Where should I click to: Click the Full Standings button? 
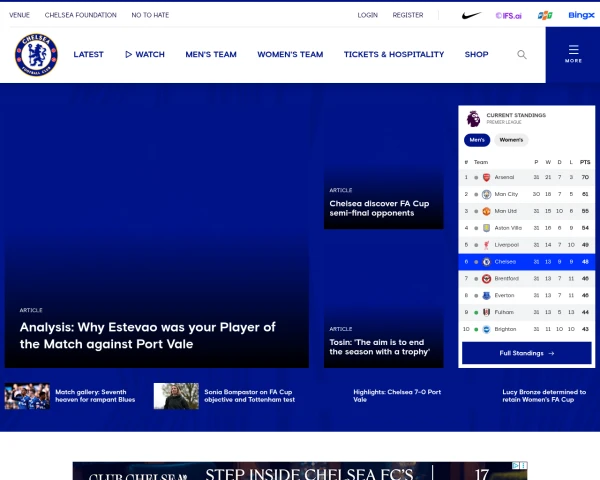coord(527,353)
